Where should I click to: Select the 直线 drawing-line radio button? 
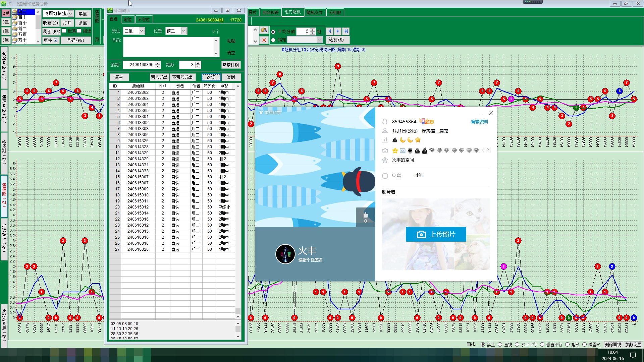(500, 345)
